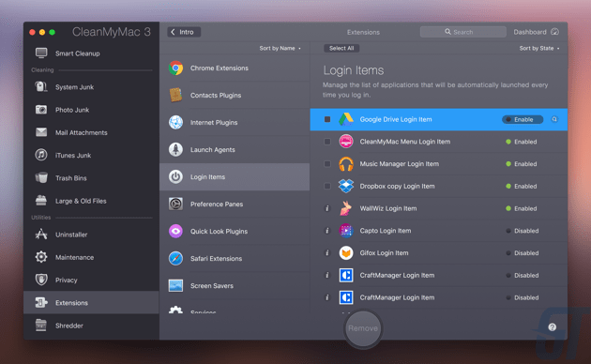Toggle Disabled state of Gifox Login Item
The image size is (591, 364).
522,253
